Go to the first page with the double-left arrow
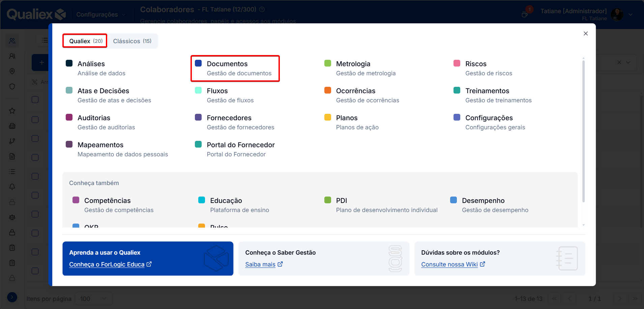The image size is (644, 309). [x=554, y=299]
